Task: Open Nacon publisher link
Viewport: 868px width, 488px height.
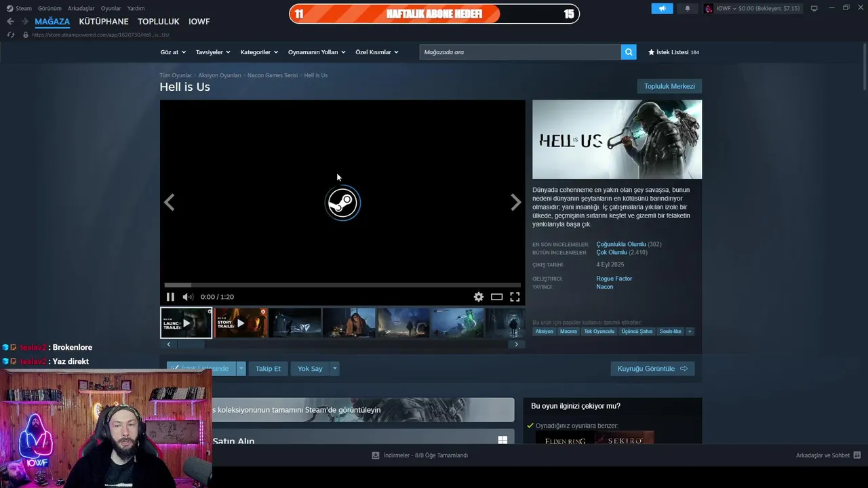Action: pos(605,287)
